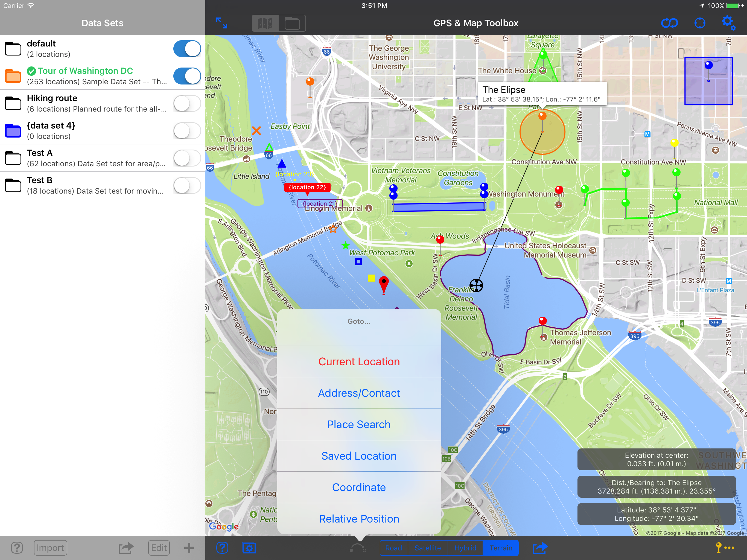Tap the {location 21} label on the map
This screenshot has width=747, height=560.
click(x=320, y=203)
